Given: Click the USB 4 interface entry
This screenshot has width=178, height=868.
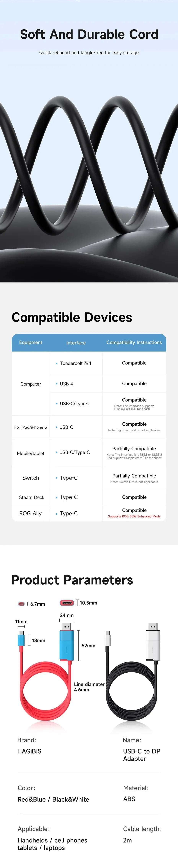Looking at the screenshot, I should (x=66, y=384).
